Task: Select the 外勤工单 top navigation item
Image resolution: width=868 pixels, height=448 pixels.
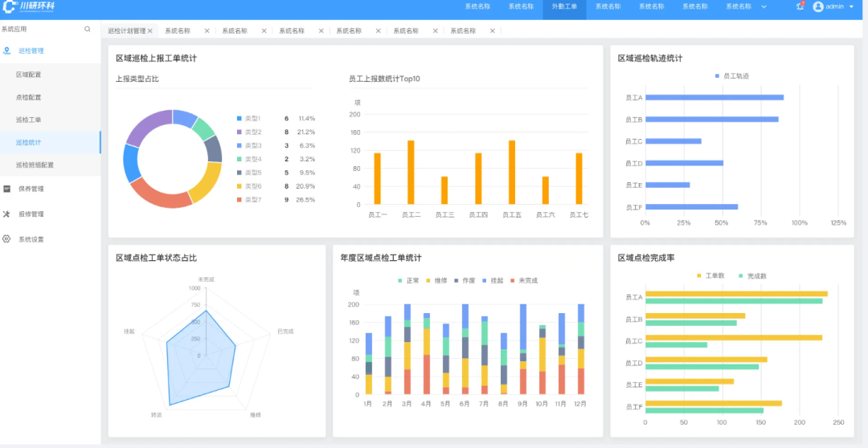Action: pyautogui.click(x=564, y=6)
